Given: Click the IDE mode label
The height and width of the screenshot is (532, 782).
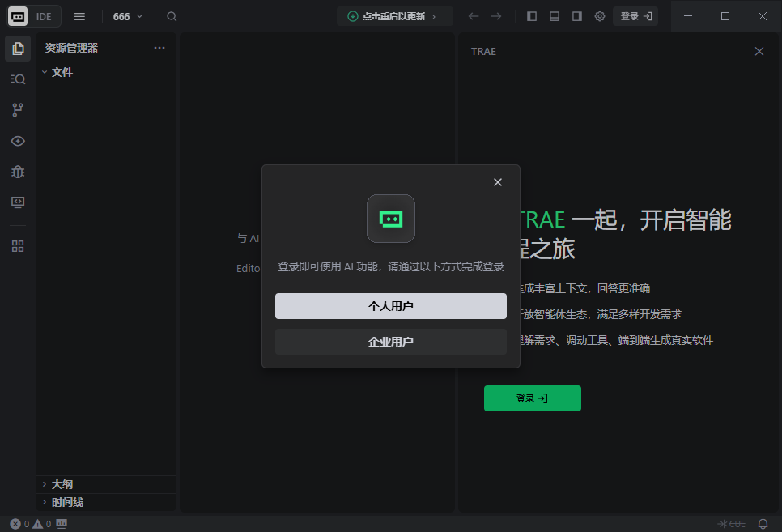Looking at the screenshot, I should click(44, 16).
